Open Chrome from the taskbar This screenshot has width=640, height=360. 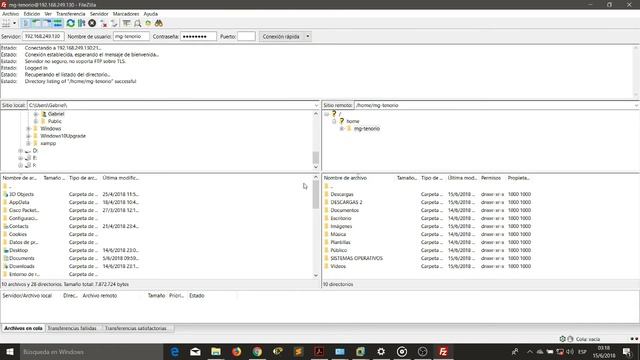pyautogui.click(x=257, y=351)
